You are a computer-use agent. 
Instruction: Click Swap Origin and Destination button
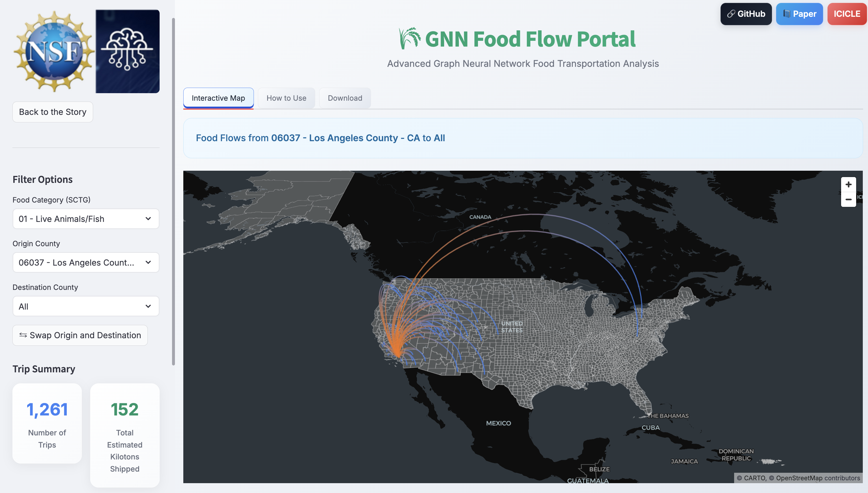coord(80,335)
